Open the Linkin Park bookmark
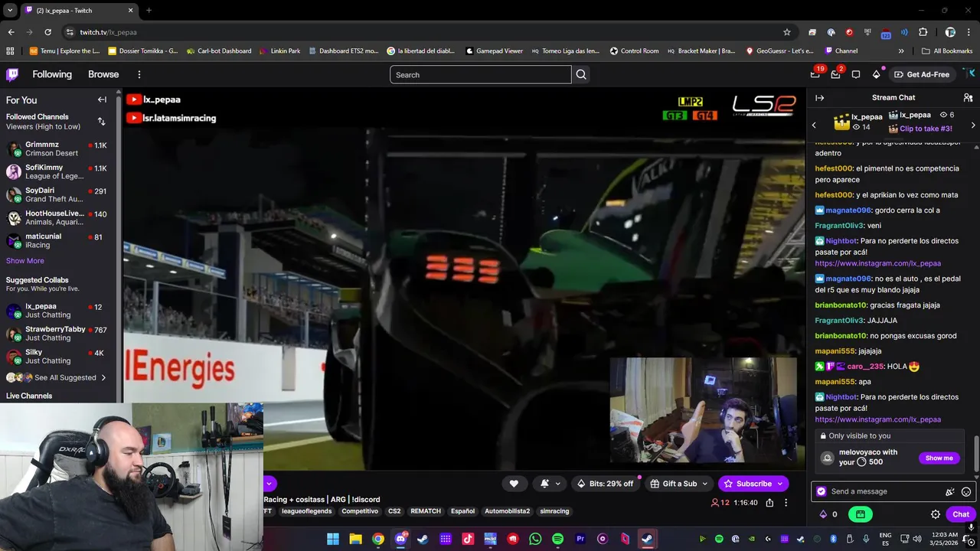980x551 pixels. [279, 51]
